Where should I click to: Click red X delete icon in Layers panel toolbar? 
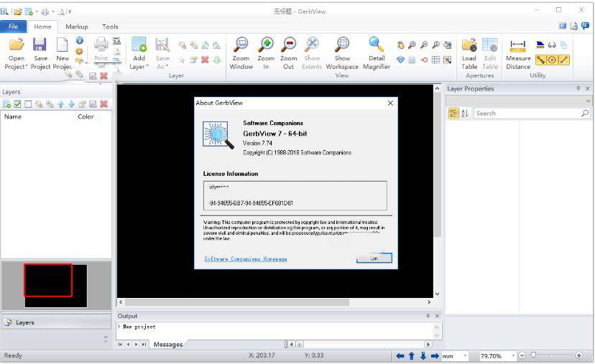[x=103, y=104]
